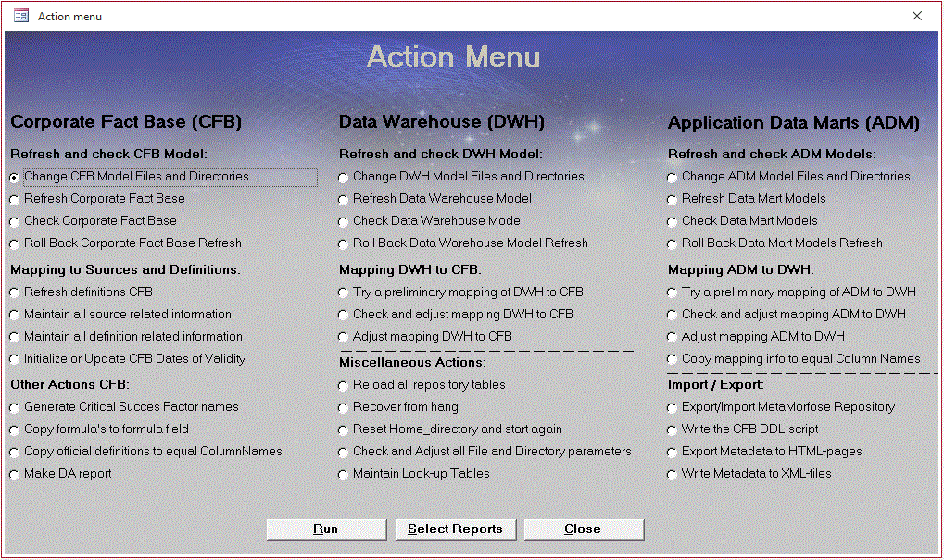Viewport: 944px width, 560px height.
Task: Select Check Data Mart Models option
Action: pyautogui.click(x=673, y=221)
